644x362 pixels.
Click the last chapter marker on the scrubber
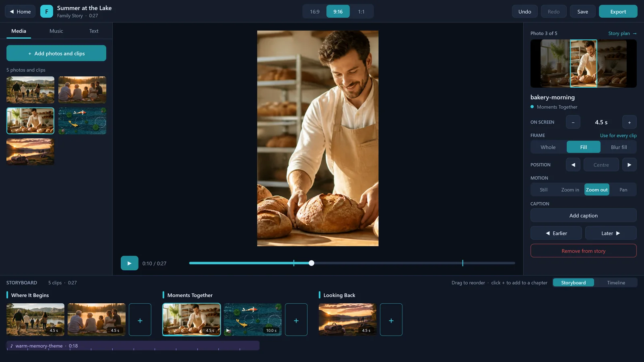pos(463,263)
